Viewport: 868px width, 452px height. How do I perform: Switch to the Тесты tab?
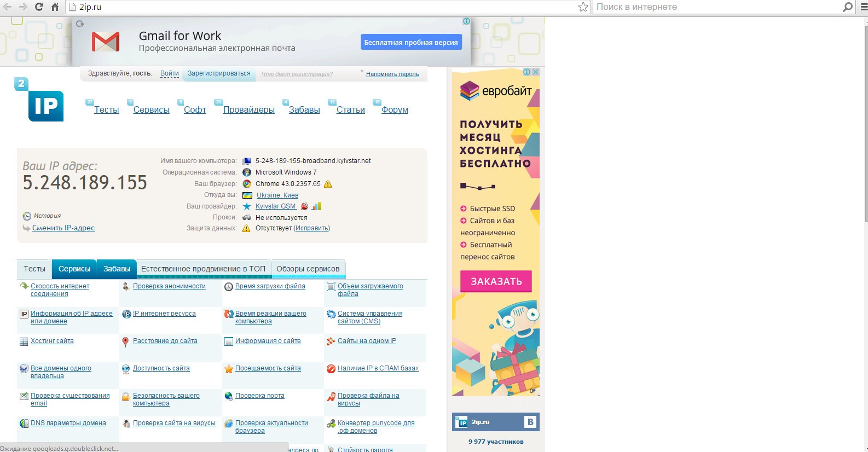click(x=34, y=269)
